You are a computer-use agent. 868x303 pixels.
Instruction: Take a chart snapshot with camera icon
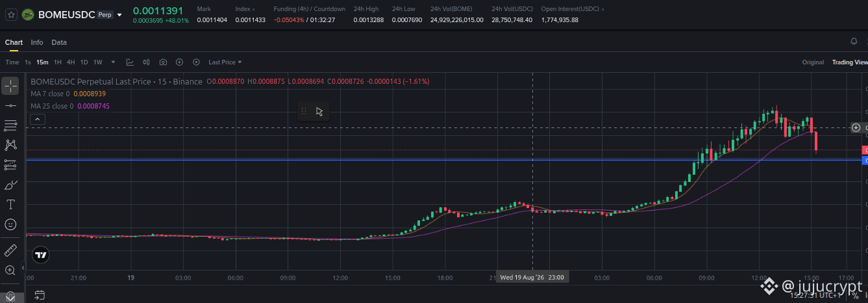click(x=163, y=62)
